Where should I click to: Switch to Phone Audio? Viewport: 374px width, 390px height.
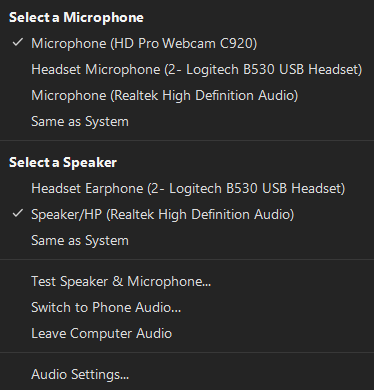[187, 307]
